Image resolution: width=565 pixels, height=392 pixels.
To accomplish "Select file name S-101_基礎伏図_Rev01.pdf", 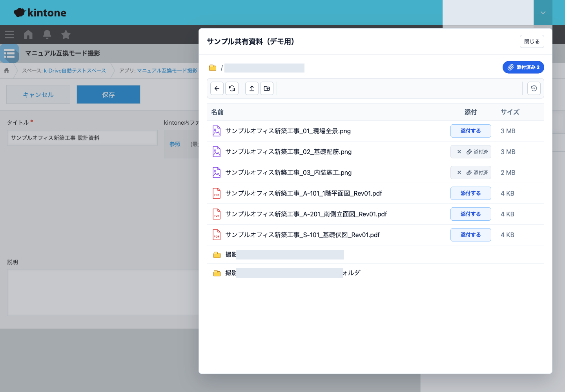I will click(303, 235).
